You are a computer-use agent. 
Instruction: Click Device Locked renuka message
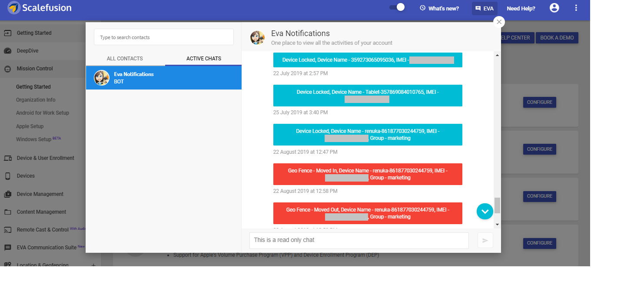pos(368,135)
